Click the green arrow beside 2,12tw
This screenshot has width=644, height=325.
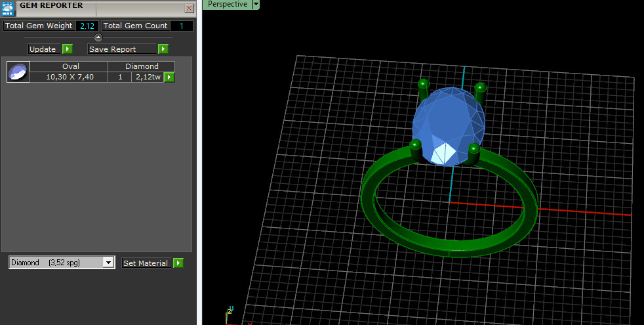[169, 77]
